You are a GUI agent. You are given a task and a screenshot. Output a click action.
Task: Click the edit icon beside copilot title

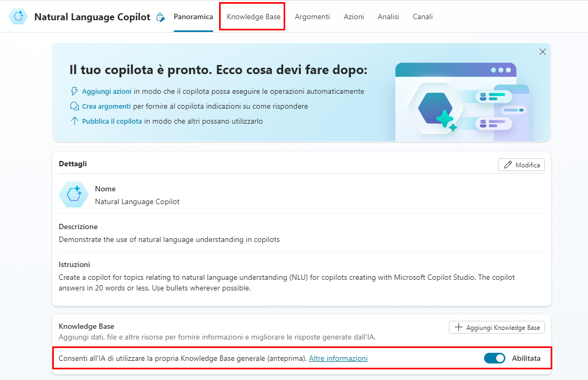point(160,18)
